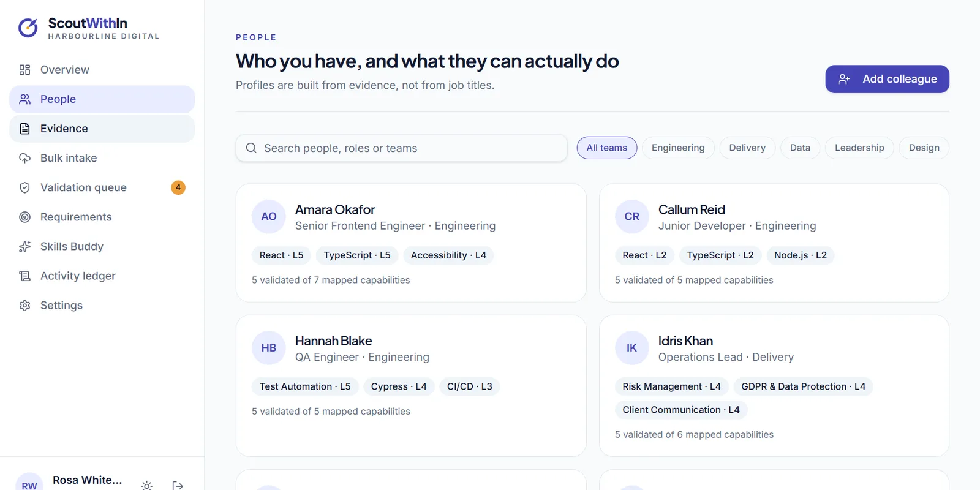Viewport: 980px width, 490px height.
Task: Filter people by Data team
Action: tap(800, 148)
